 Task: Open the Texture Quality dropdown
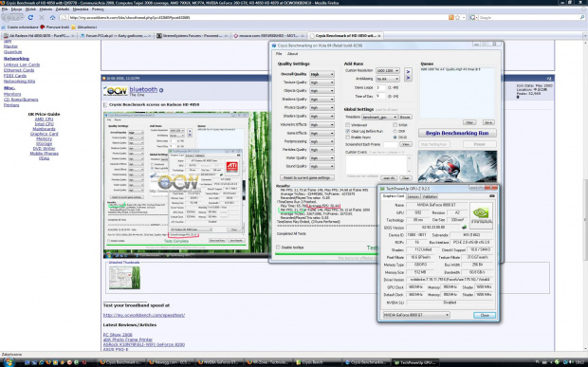tap(322, 83)
